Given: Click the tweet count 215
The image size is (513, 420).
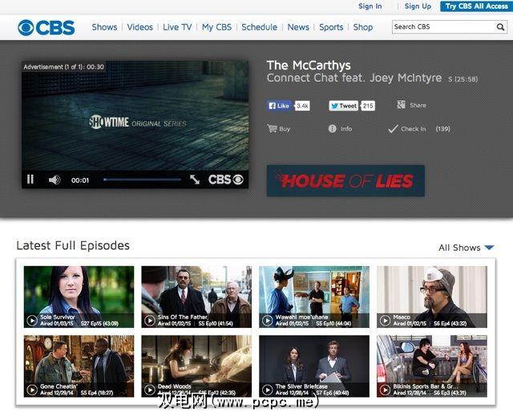Looking at the screenshot, I should click(x=368, y=106).
